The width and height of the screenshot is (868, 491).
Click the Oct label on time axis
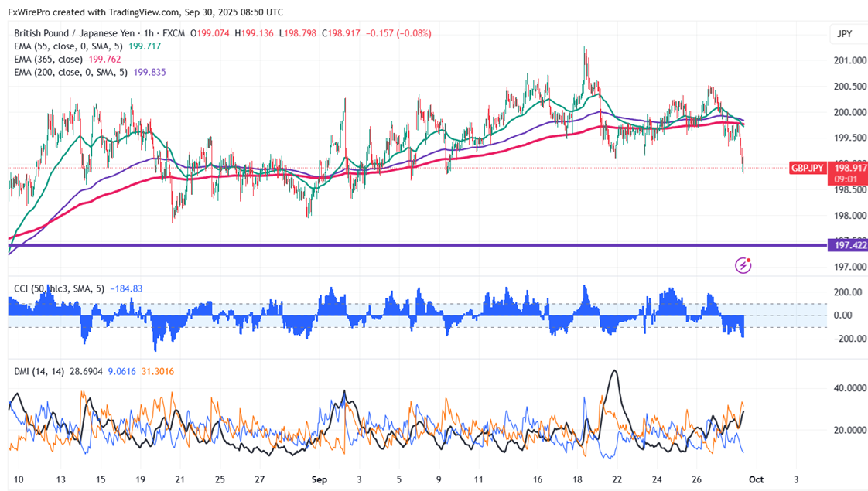click(756, 480)
